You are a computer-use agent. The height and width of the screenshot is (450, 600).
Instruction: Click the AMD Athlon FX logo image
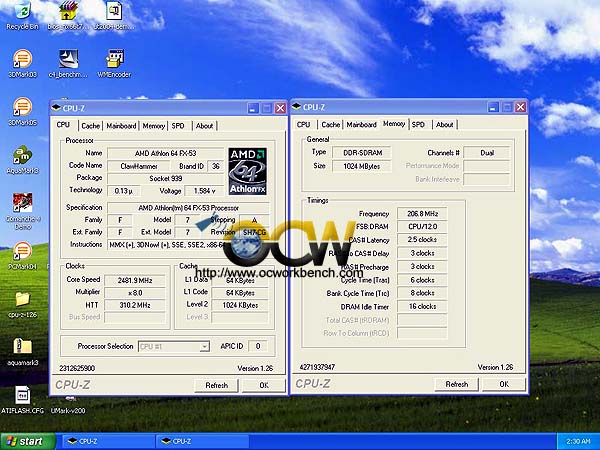tap(247, 171)
